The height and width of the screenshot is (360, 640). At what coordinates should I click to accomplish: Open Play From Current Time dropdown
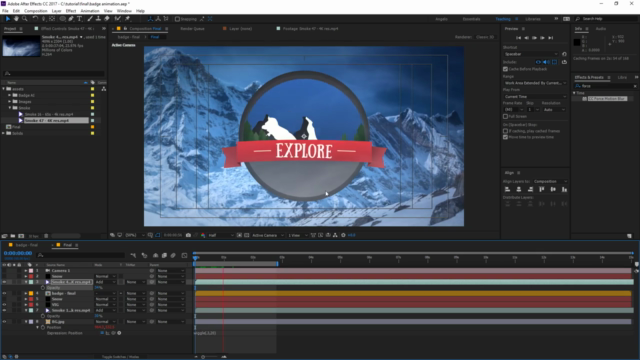pyautogui.click(x=535, y=97)
